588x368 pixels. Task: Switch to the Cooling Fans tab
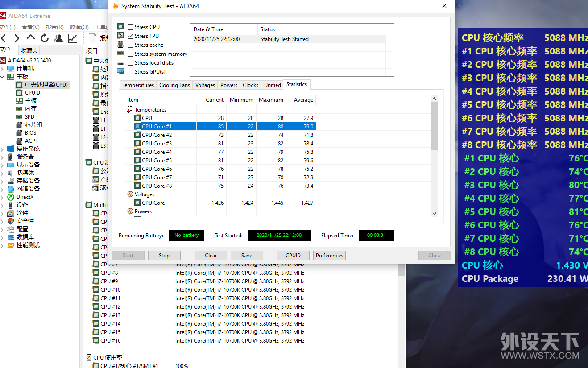[174, 85]
